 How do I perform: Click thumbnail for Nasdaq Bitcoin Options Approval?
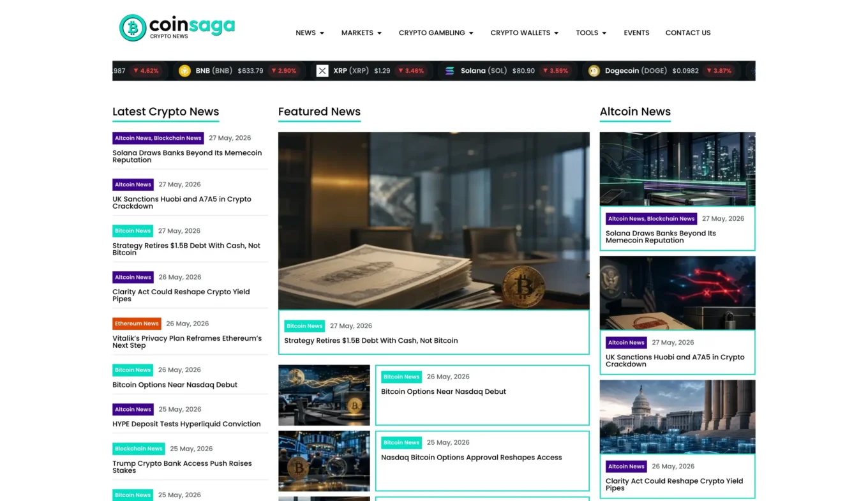click(324, 461)
